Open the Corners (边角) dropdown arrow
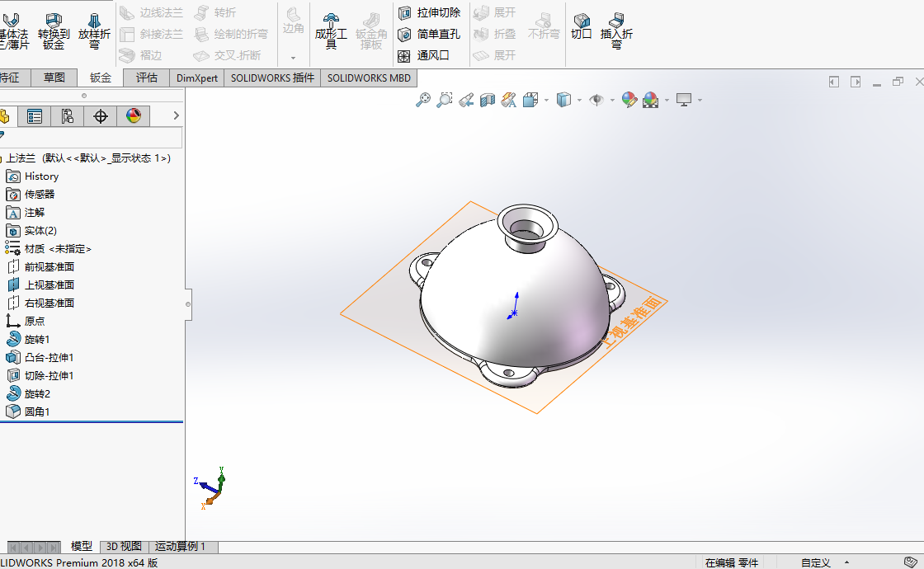 tap(293, 58)
